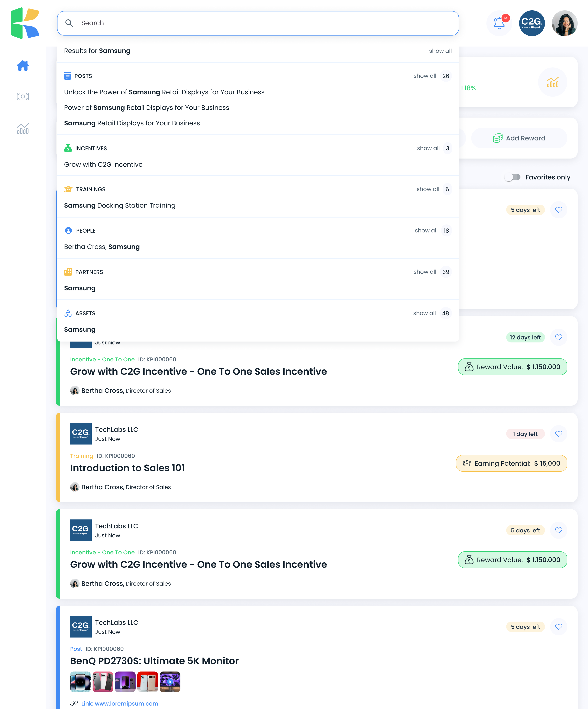Open the user profile photo in header

(x=564, y=23)
